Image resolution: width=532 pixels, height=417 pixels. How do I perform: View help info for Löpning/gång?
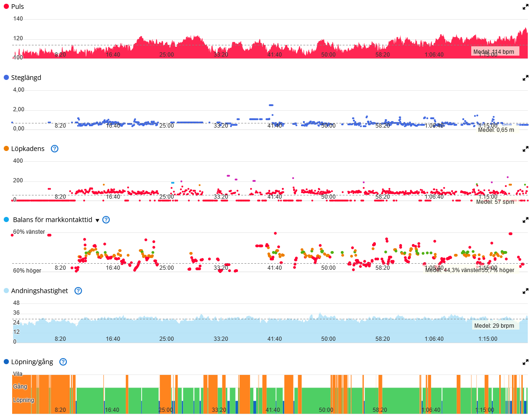[63, 362]
